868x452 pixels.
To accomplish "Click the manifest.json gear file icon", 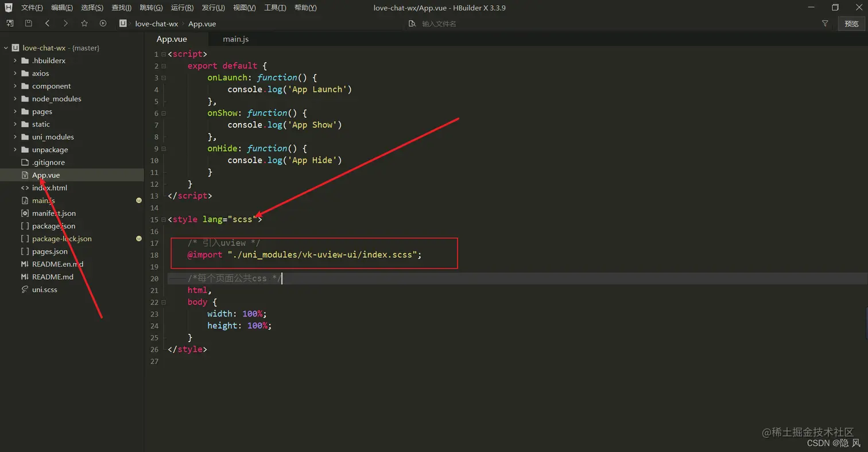I will pos(25,213).
